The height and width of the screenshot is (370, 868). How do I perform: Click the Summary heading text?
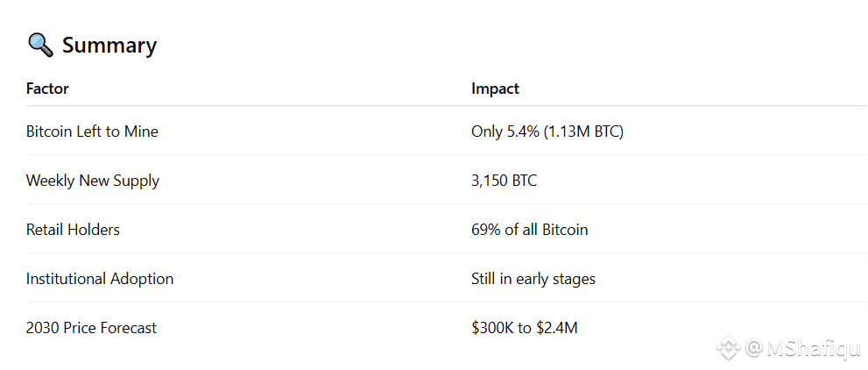pyautogui.click(x=109, y=46)
